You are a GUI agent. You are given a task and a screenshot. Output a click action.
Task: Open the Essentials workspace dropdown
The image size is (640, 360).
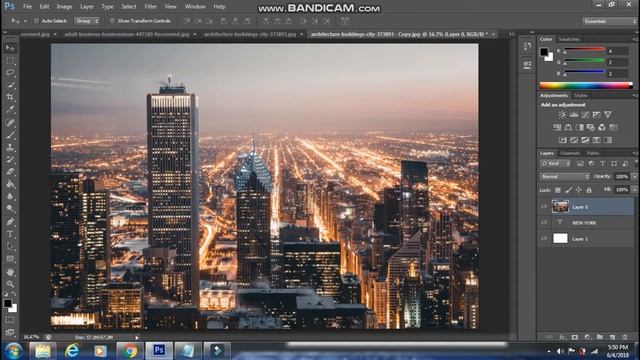click(x=609, y=21)
